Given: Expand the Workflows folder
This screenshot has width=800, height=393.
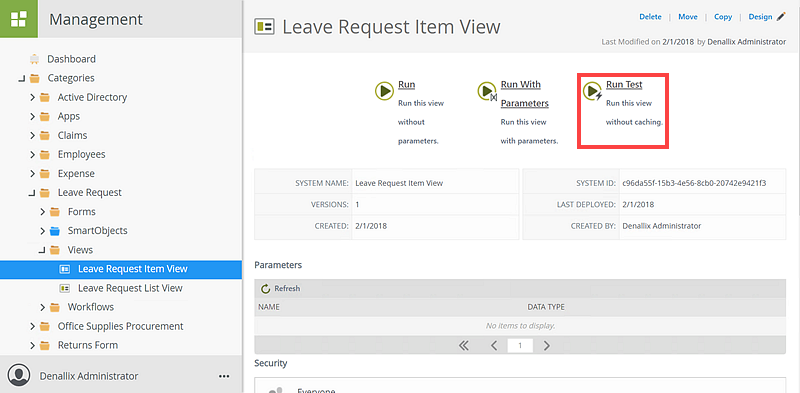Looking at the screenshot, I should [x=42, y=307].
